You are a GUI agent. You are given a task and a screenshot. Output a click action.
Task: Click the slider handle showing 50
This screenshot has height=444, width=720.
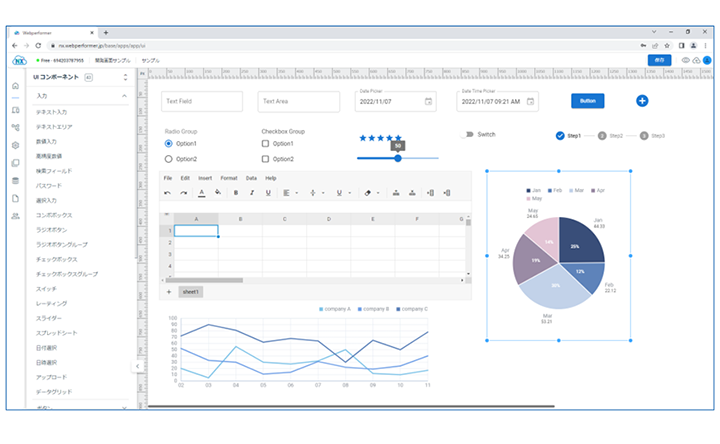click(x=397, y=158)
